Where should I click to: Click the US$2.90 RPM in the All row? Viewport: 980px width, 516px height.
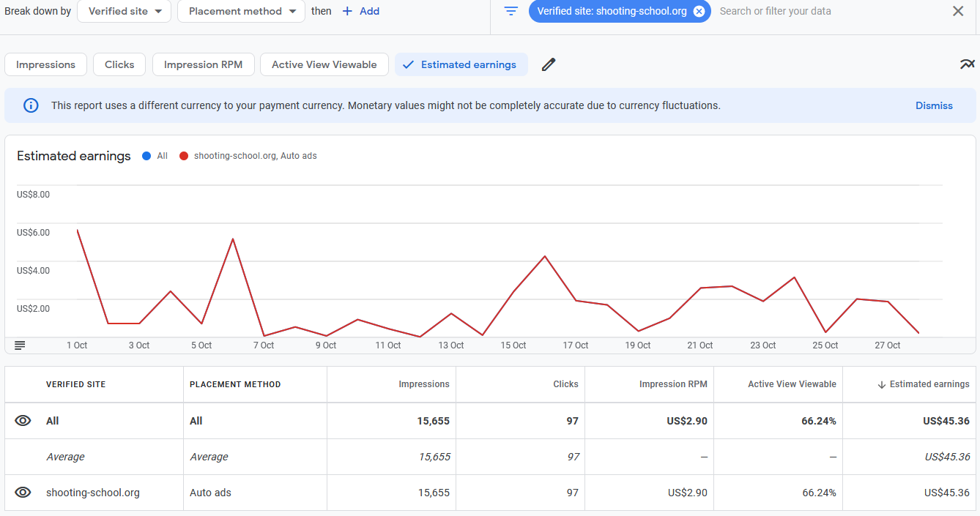coord(687,421)
